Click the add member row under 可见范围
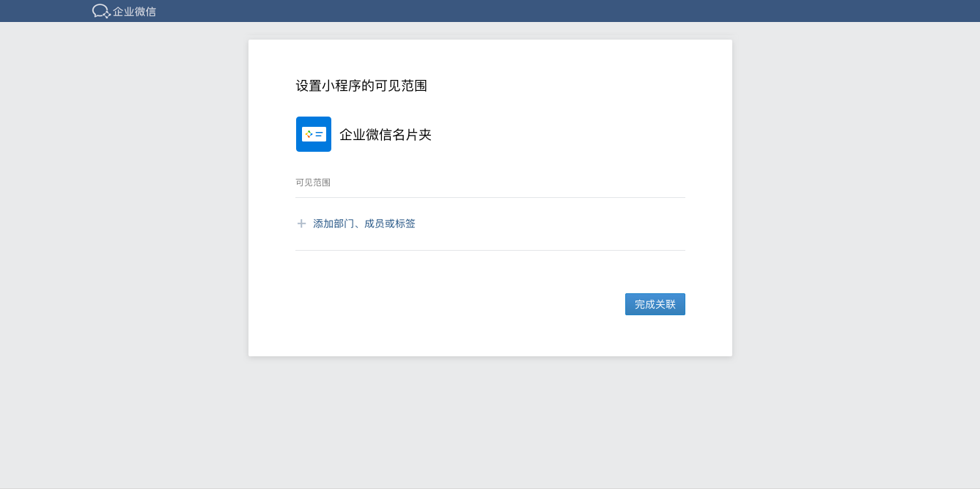 tap(490, 223)
